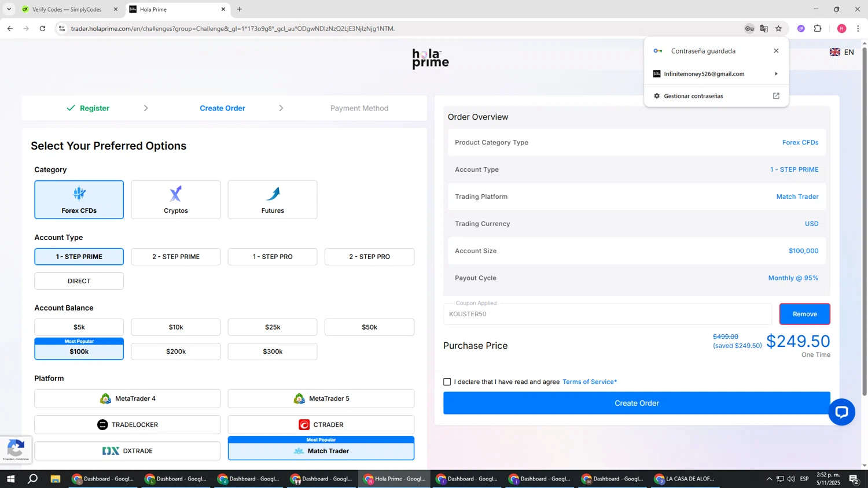Bookmark this page with the star icon

click(x=778, y=28)
